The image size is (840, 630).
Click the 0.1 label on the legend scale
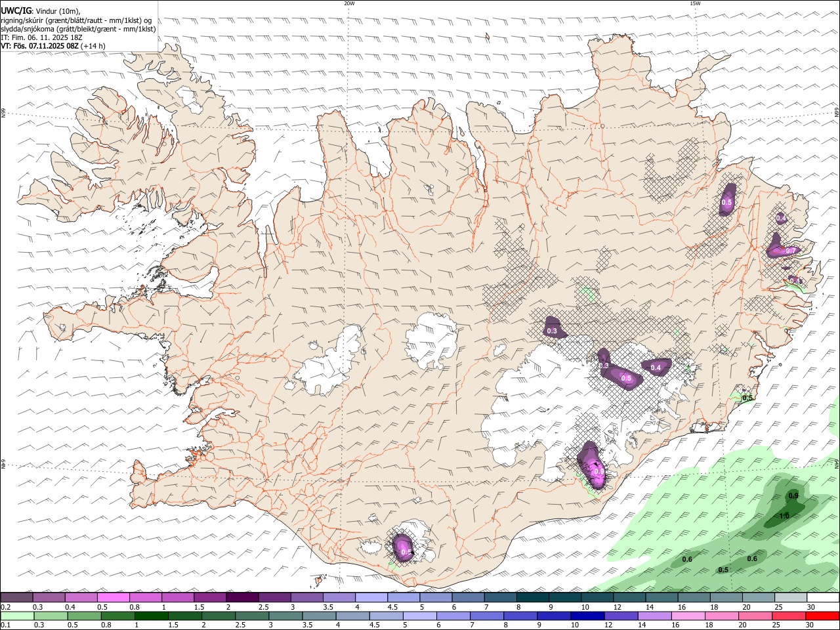[x=6, y=625]
